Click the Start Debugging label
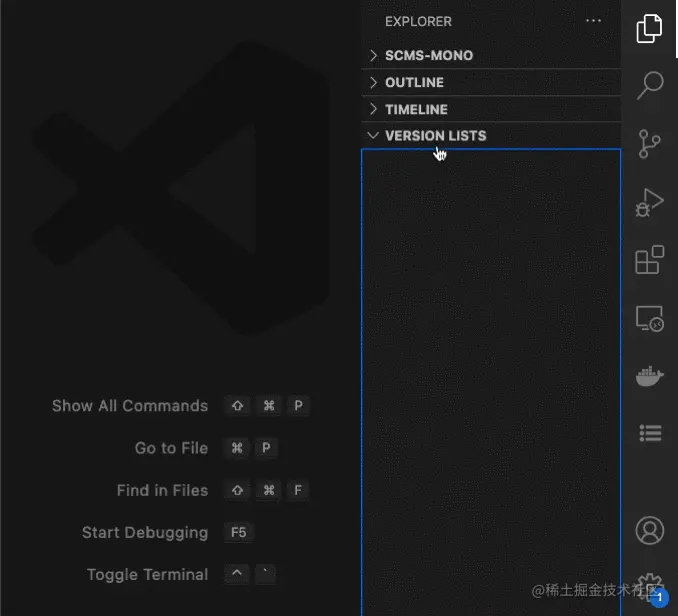The height and width of the screenshot is (616, 678). (145, 533)
